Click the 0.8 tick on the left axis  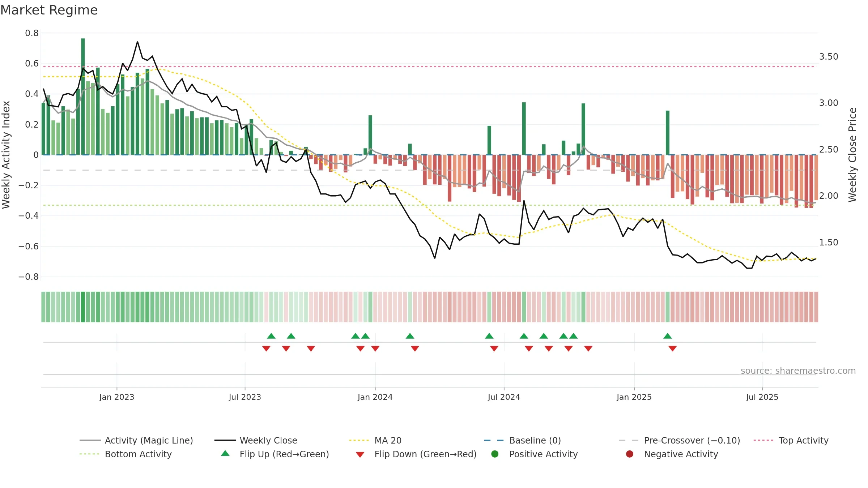coord(32,33)
